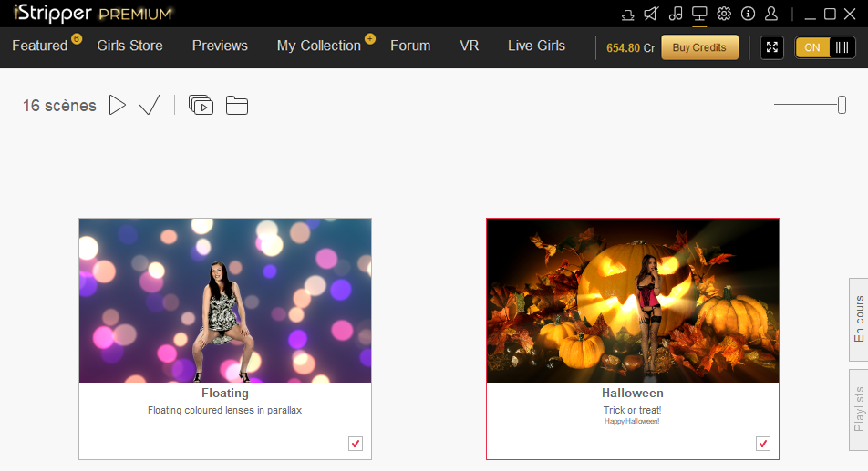Open the Halloween scene thumbnail
Image resolution: width=868 pixels, height=471 pixels.
click(633, 300)
